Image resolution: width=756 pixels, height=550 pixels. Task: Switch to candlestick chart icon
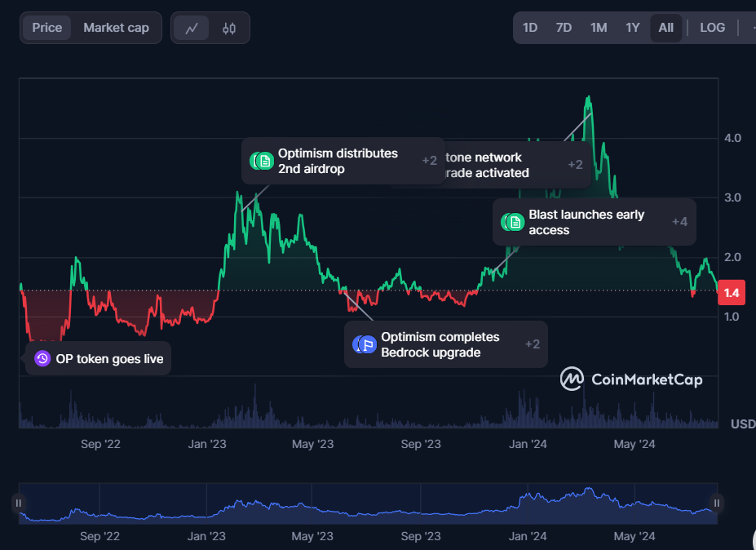(x=229, y=28)
